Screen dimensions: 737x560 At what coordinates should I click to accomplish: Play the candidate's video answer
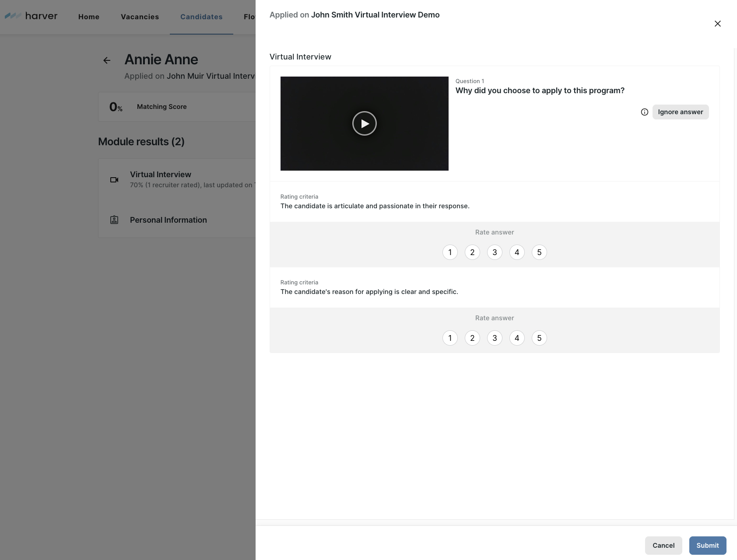click(364, 123)
